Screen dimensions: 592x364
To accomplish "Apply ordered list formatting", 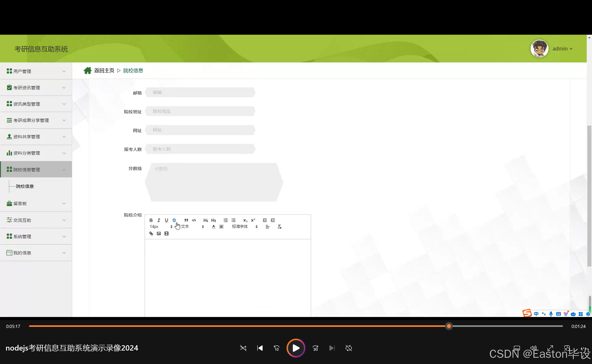I will 226,220.
